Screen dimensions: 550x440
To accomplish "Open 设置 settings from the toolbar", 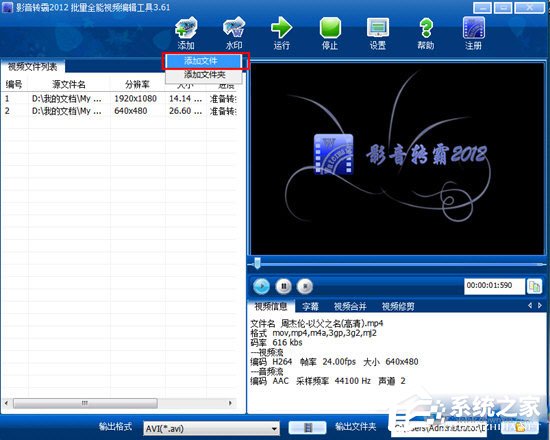I will pyautogui.click(x=378, y=33).
